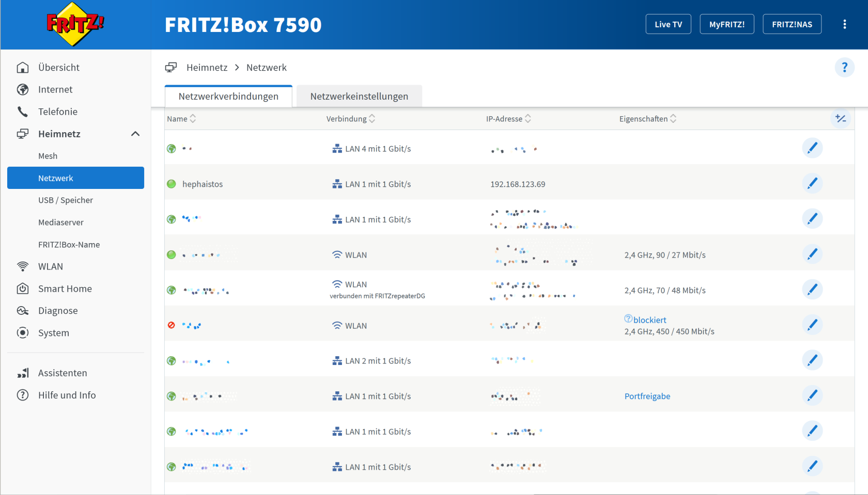
Task: Click the three-dot overflow menu
Action: tap(844, 24)
